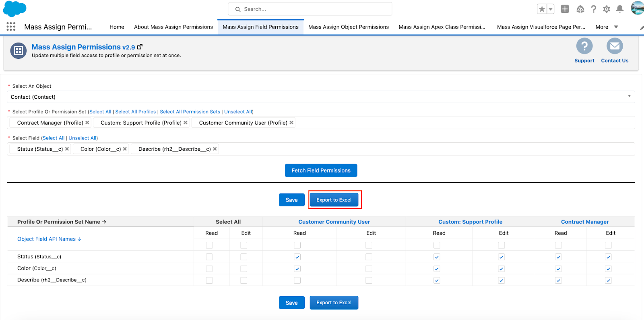The width and height of the screenshot is (644, 320).
Task: Click the lower Export to Excel button
Action: (x=334, y=303)
